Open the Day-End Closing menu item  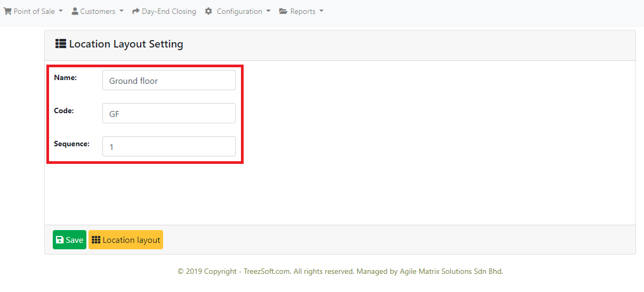click(168, 11)
